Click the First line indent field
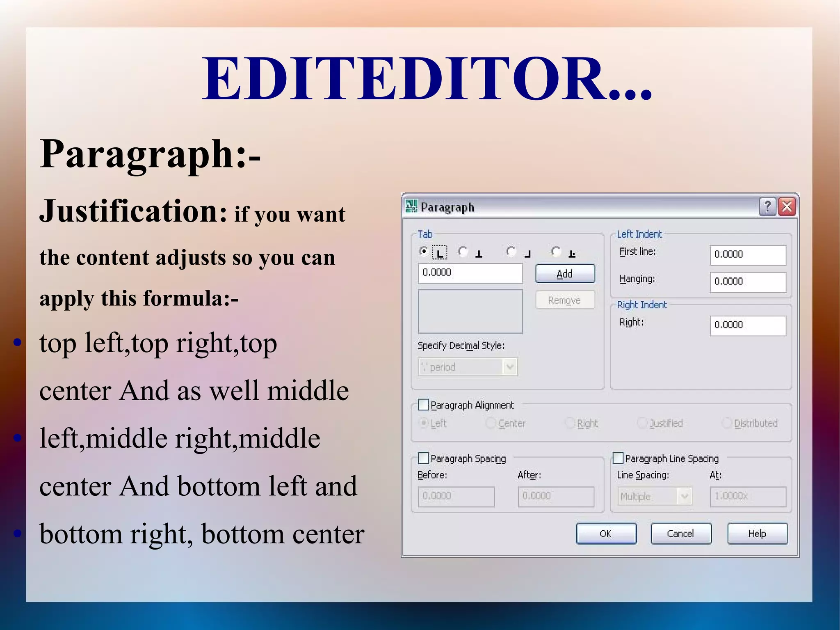 [x=748, y=255]
